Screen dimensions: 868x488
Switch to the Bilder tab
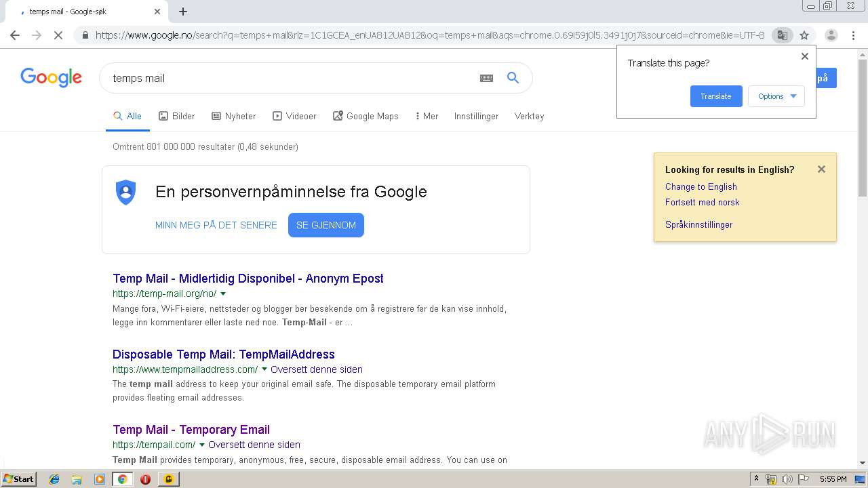tap(177, 117)
